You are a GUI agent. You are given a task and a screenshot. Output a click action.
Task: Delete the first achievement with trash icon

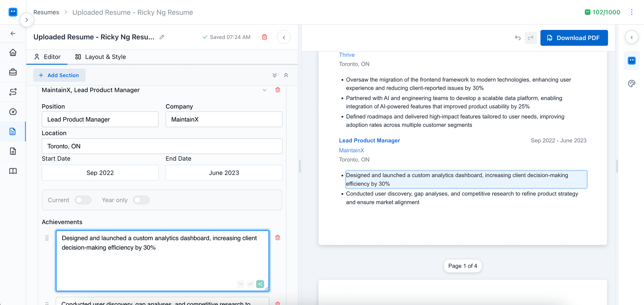click(x=278, y=238)
